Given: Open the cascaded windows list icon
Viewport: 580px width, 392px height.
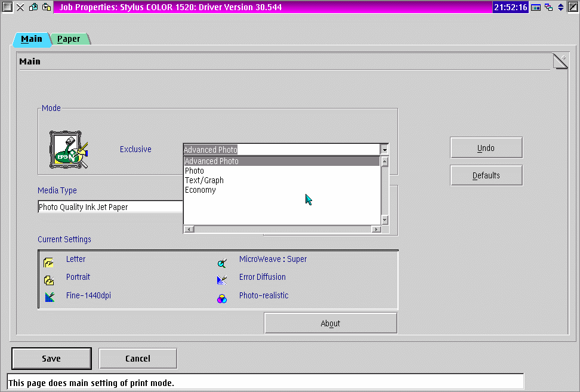Looking at the screenshot, I should [548, 7].
